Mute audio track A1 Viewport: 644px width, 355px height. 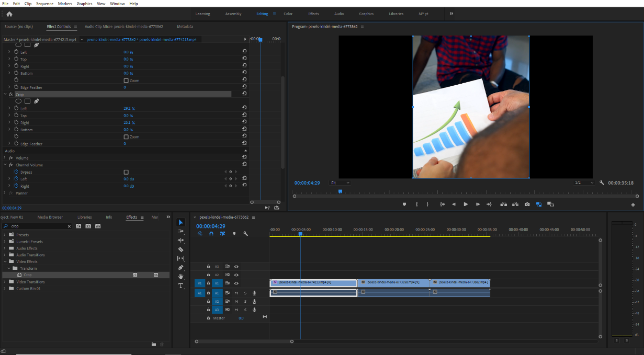236,293
